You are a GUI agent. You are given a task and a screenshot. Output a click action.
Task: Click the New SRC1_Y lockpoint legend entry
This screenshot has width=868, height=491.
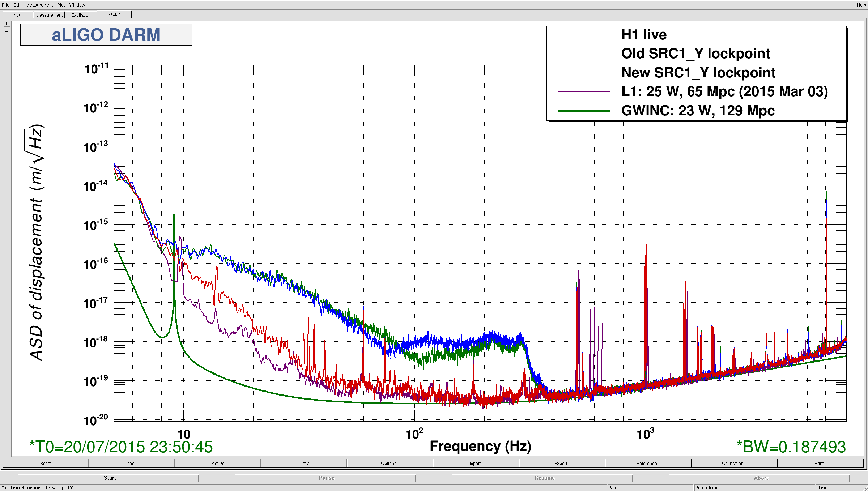[x=698, y=73]
